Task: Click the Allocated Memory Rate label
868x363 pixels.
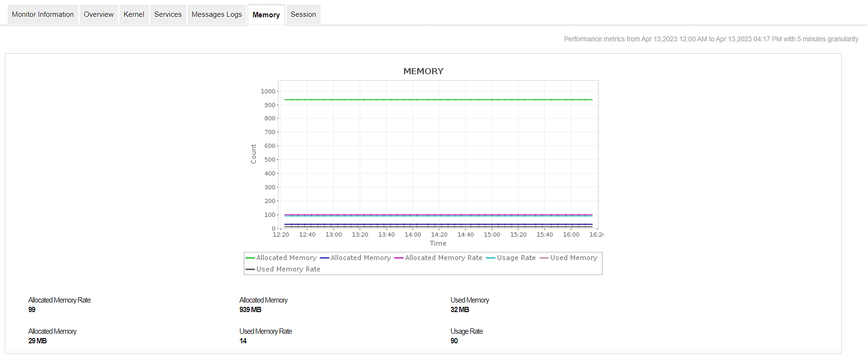Action: pyautogui.click(x=59, y=300)
